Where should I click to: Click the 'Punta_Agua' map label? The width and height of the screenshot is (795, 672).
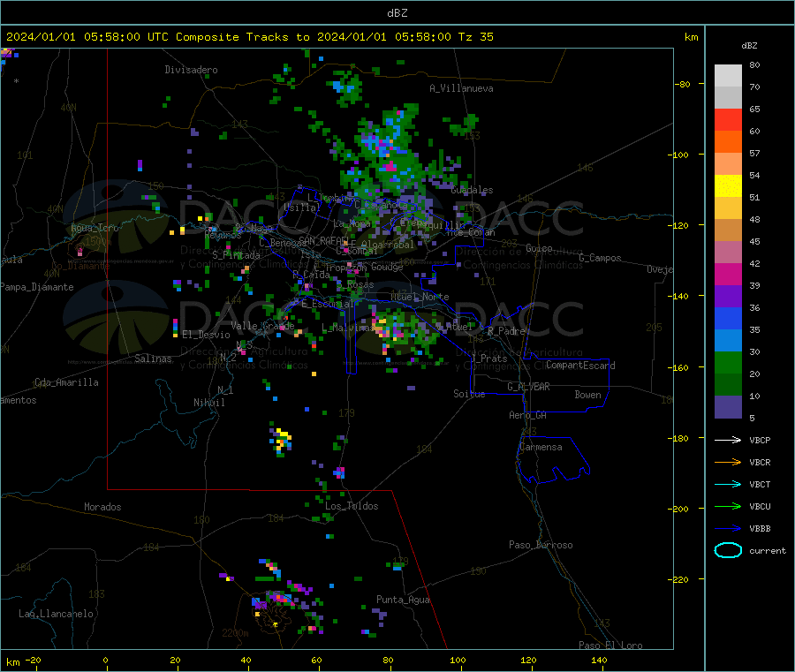coord(403,600)
